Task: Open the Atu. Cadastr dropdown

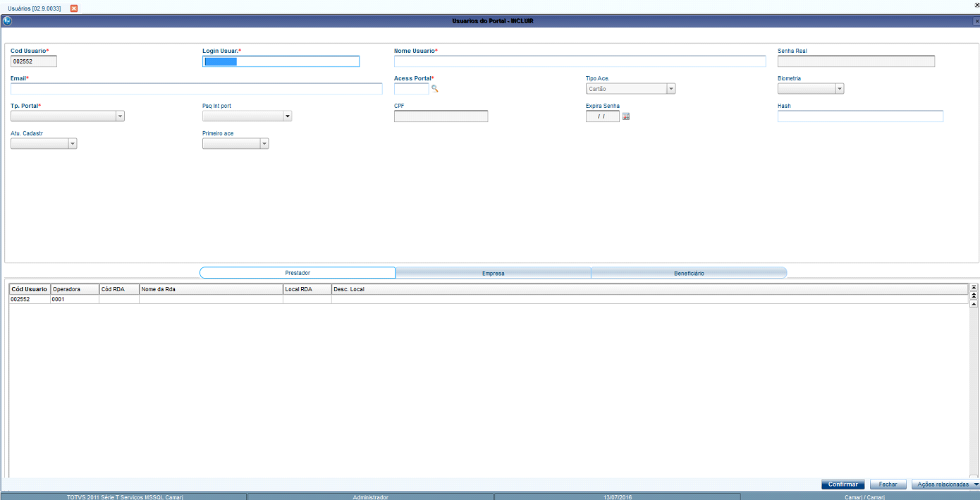Action: point(72,144)
